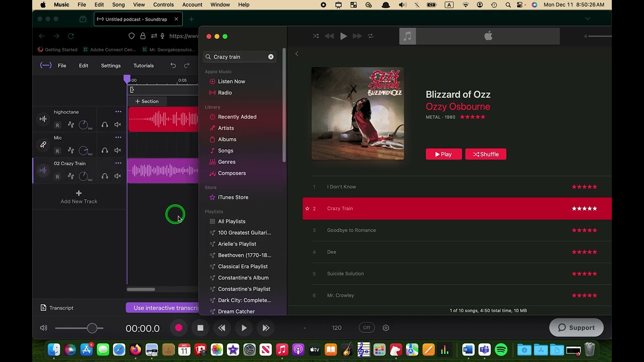Stop playback in Soundtrap
644x362 pixels.
(x=200, y=328)
